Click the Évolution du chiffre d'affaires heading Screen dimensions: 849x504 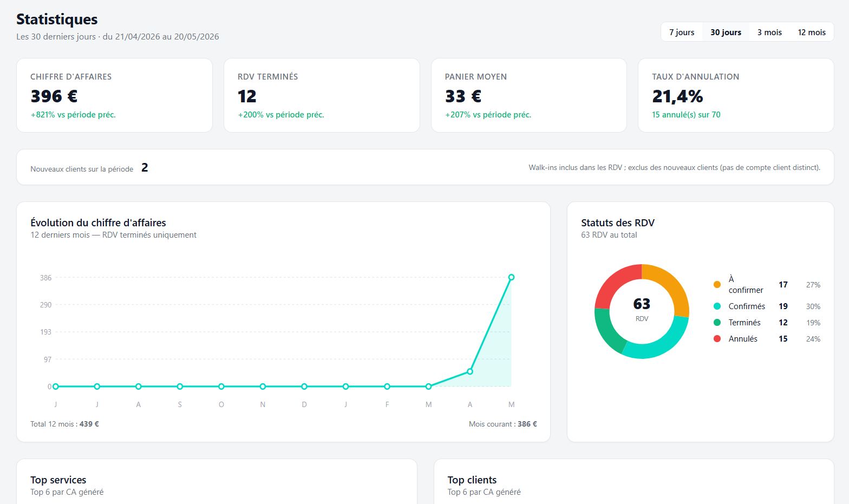point(98,222)
